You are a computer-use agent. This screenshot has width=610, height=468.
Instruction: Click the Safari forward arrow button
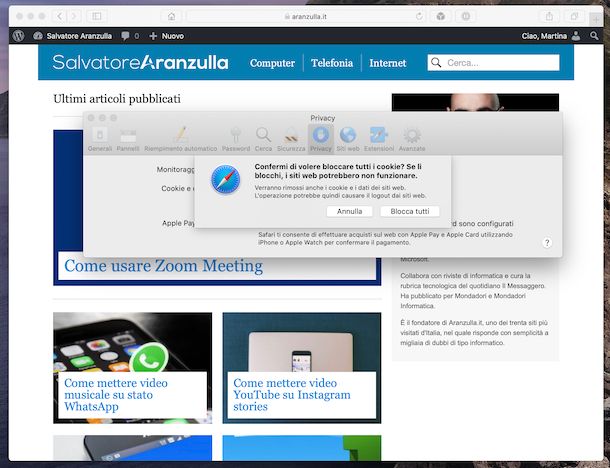(74, 16)
